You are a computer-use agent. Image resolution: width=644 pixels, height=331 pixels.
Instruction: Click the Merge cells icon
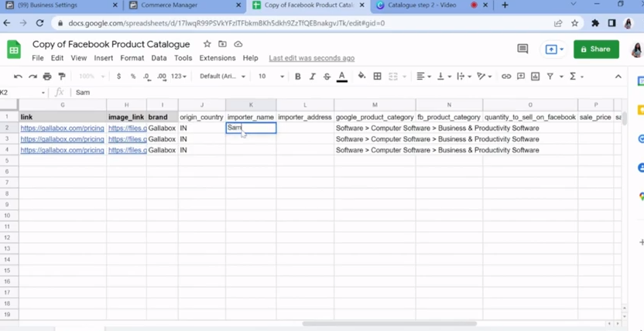point(393,77)
